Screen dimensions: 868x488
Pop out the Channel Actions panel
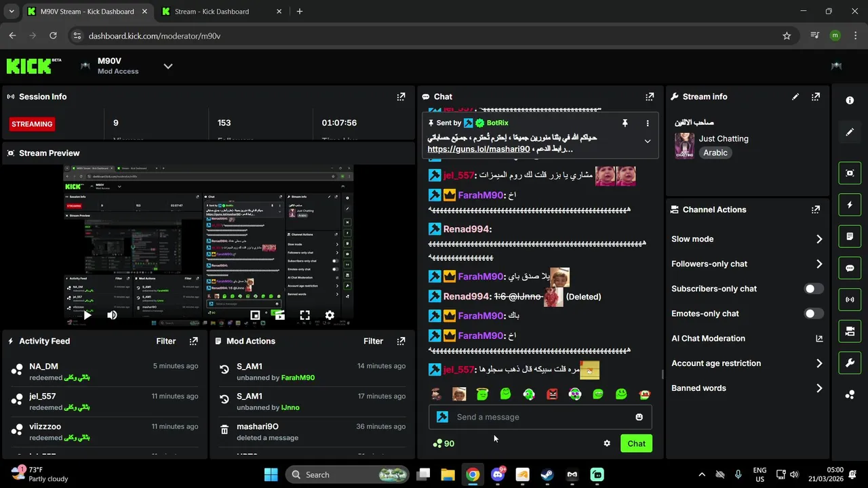tap(816, 210)
